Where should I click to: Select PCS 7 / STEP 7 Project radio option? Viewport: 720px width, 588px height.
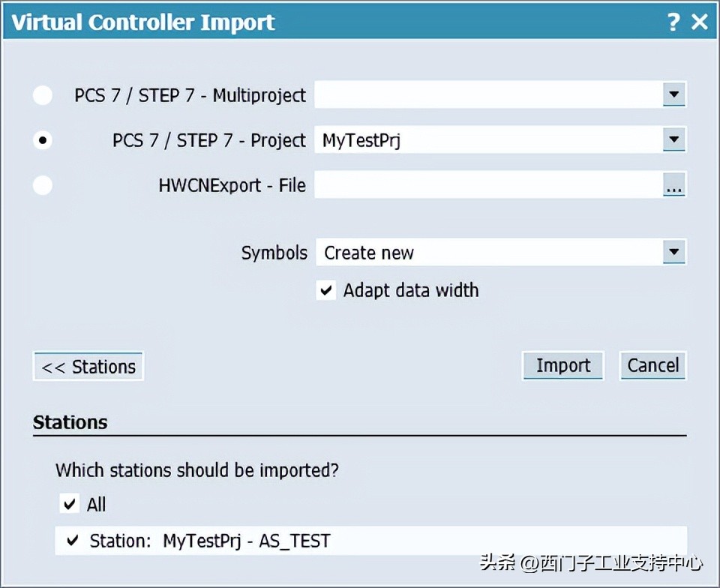[x=43, y=140]
